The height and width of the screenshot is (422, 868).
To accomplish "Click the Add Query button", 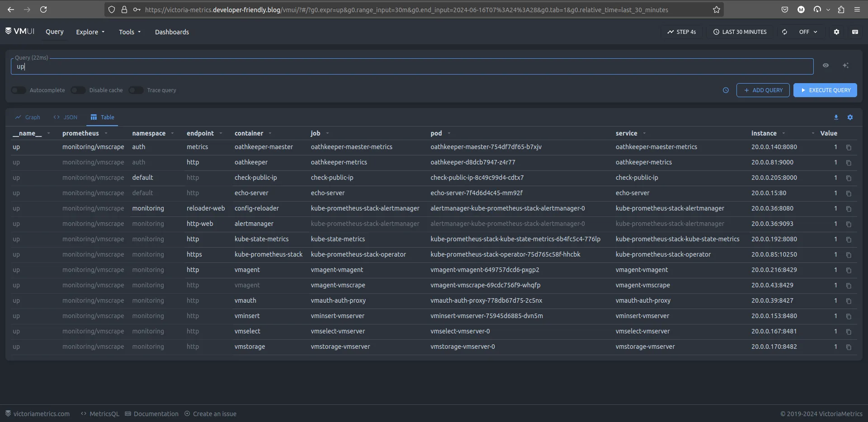I will tap(763, 90).
